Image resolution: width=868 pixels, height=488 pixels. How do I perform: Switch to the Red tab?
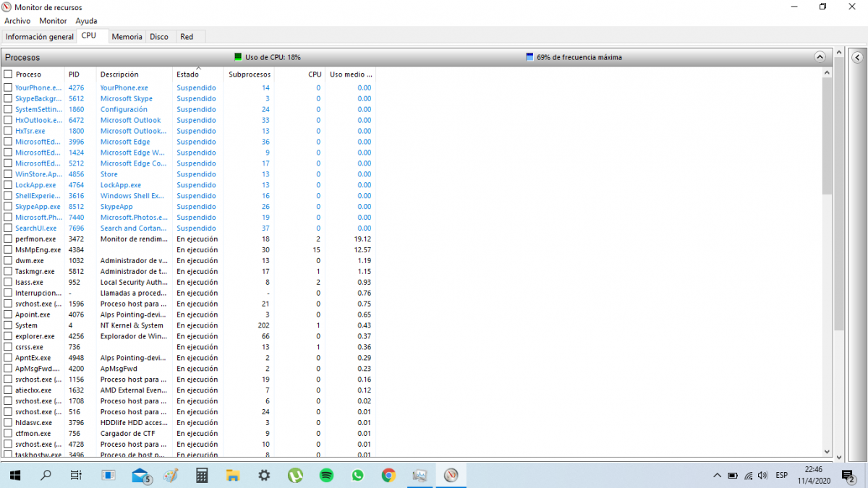(187, 37)
